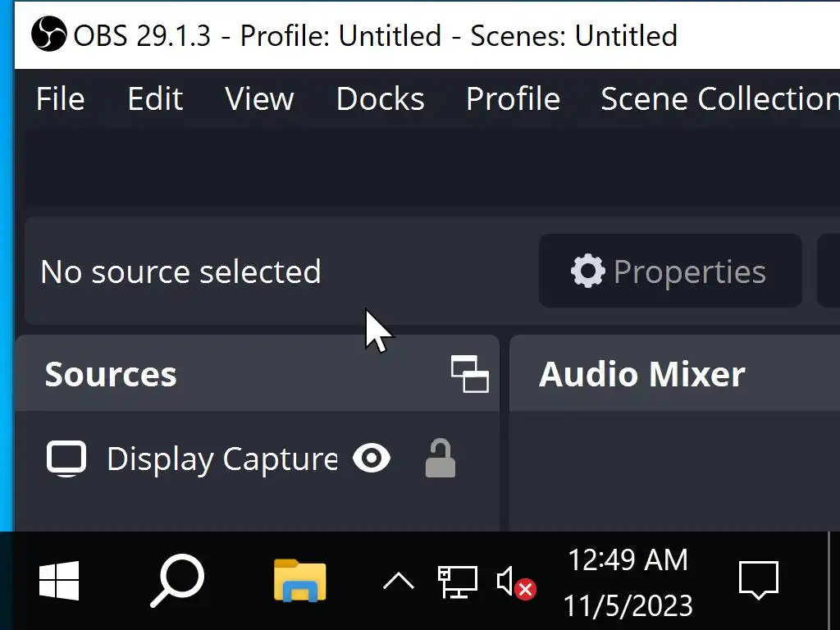This screenshot has width=840, height=630.
Task: Open File Explorer from the taskbar
Action: tap(299, 581)
